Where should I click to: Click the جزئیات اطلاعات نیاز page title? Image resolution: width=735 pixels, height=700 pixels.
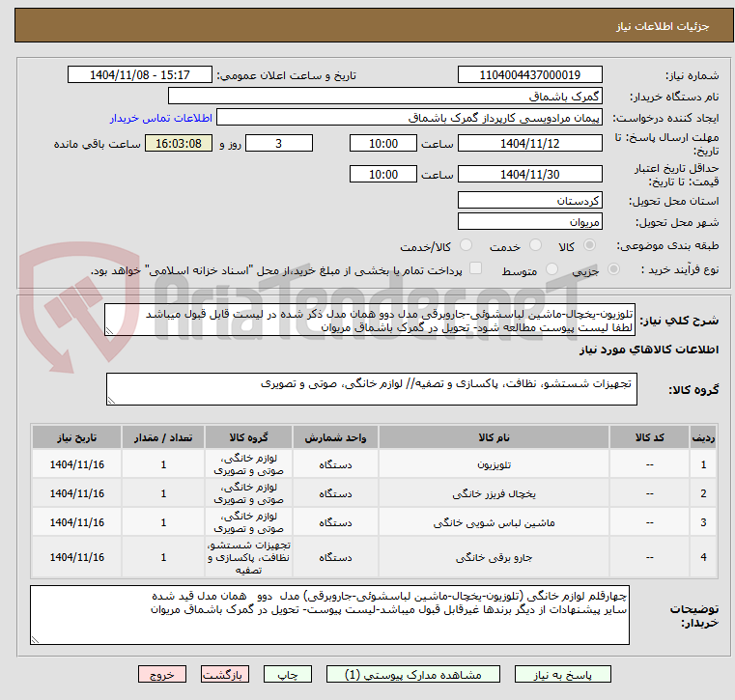coord(663,26)
